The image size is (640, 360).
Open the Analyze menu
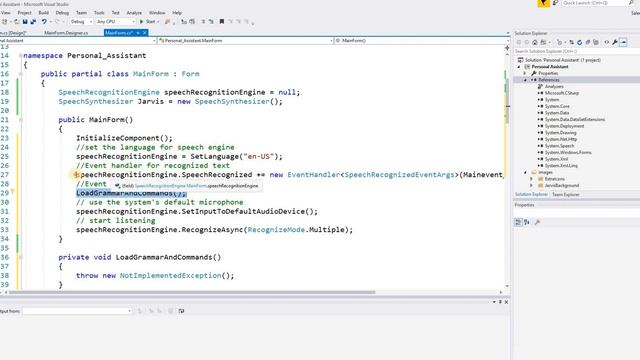134,13
